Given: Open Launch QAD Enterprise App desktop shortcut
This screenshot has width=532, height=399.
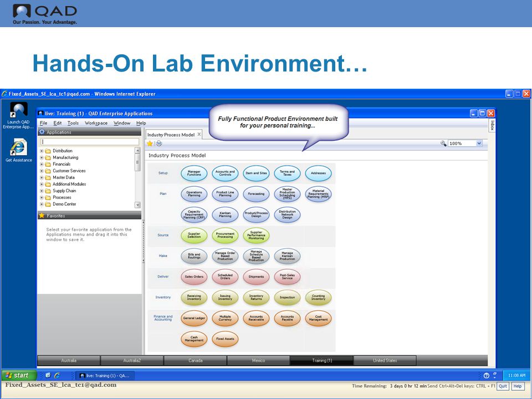Looking at the screenshot, I should 19,115.
